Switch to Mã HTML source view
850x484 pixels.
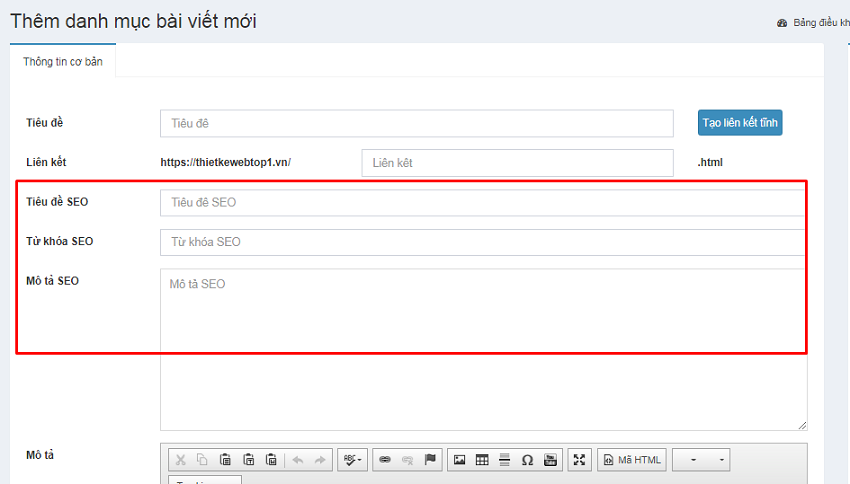click(x=632, y=460)
